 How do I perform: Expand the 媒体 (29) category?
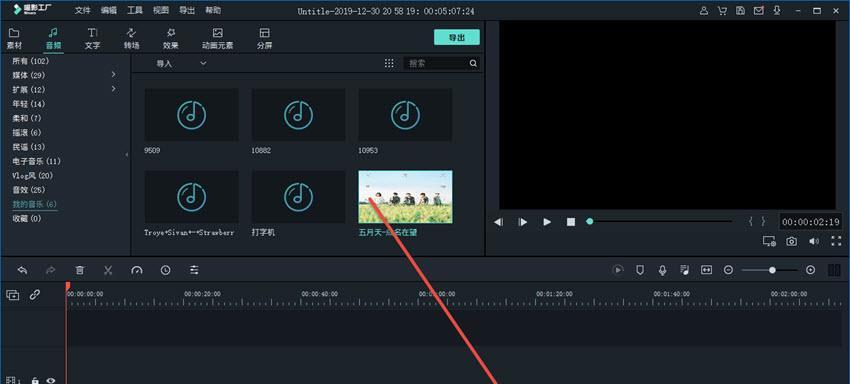[114, 74]
